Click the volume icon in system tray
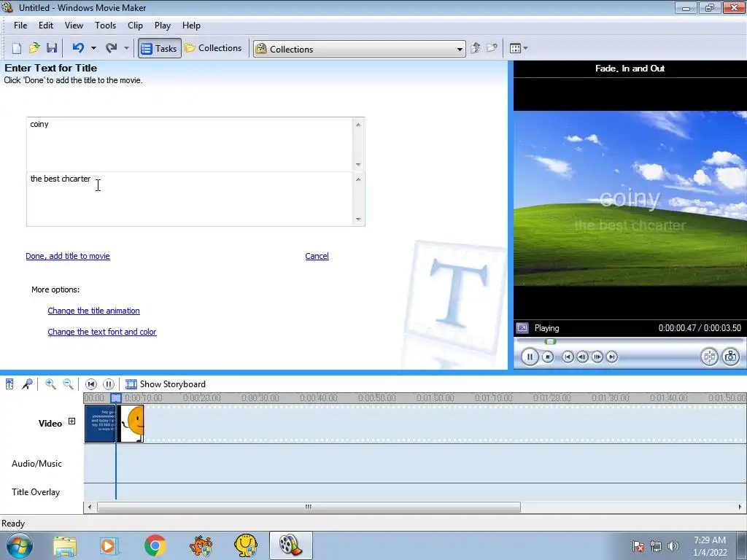Viewport: 747px width, 560px height. 673,546
